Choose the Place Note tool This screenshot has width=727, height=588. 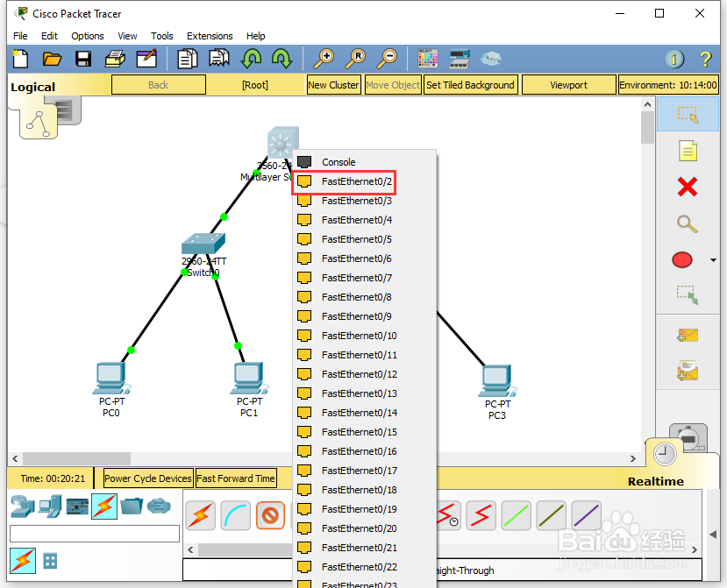click(x=688, y=151)
